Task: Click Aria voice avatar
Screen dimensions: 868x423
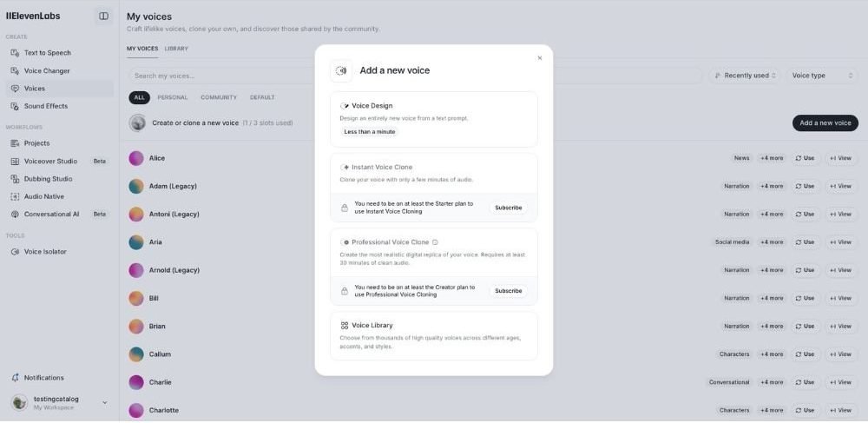Action: [x=136, y=242]
